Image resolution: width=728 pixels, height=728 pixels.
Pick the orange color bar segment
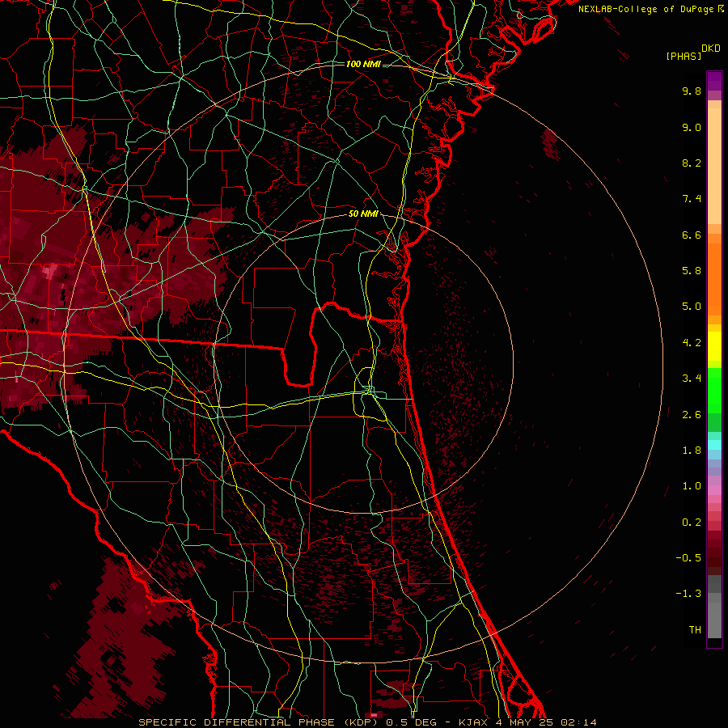click(714, 278)
